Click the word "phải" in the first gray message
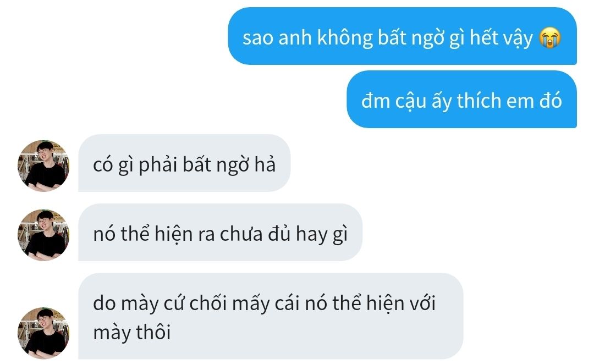The width and height of the screenshot is (594, 364). coord(158,165)
